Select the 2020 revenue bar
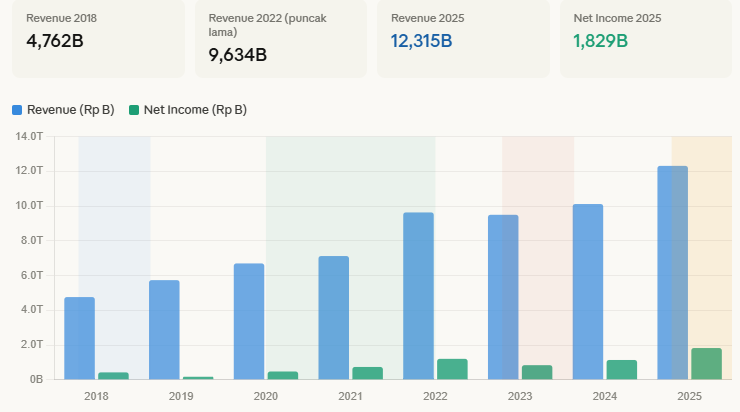This screenshot has width=740, height=412. click(249, 321)
